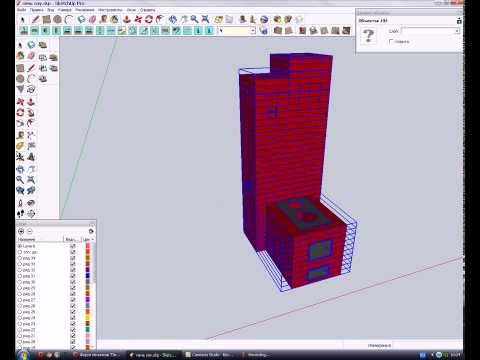This screenshot has height=360, width=480.
Task: Select the Pan hand tool in left toolbar
Action: [31, 169]
